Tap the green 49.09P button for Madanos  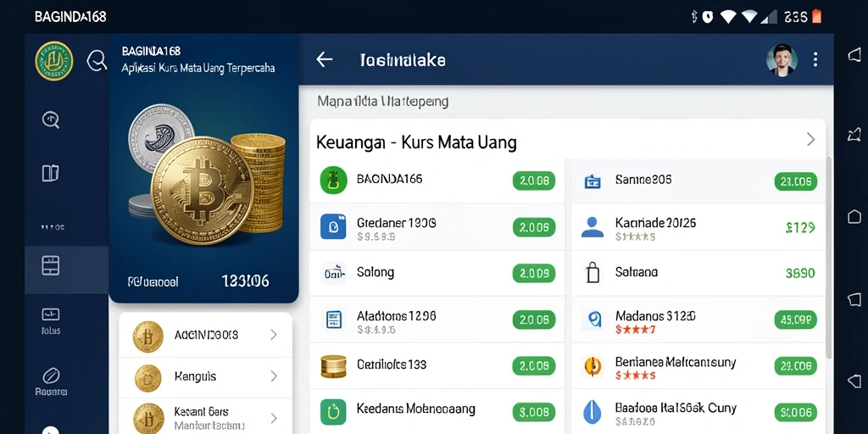click(x=795, y=320)
